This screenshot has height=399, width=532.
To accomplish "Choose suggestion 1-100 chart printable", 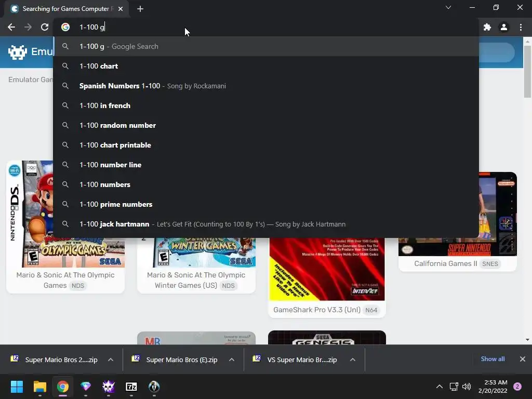I will pyautogui.click(x=266, y=145).
